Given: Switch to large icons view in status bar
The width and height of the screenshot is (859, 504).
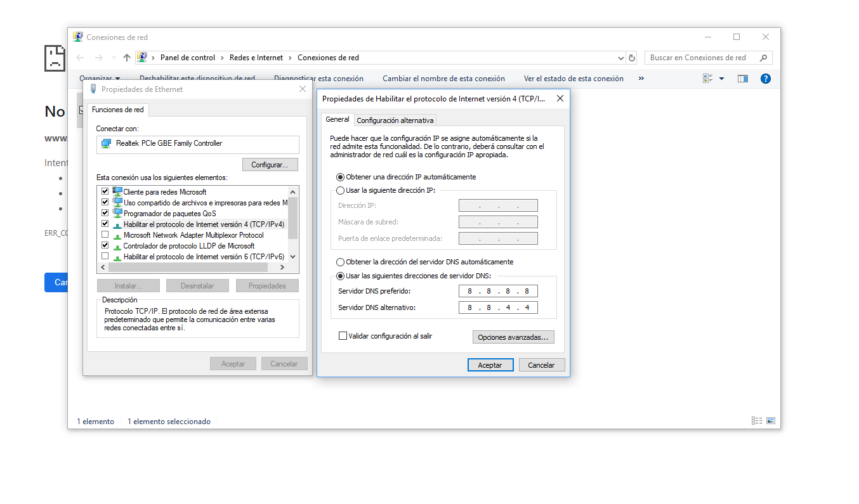Looking at the screenshot, I should (x=771, y=421).
